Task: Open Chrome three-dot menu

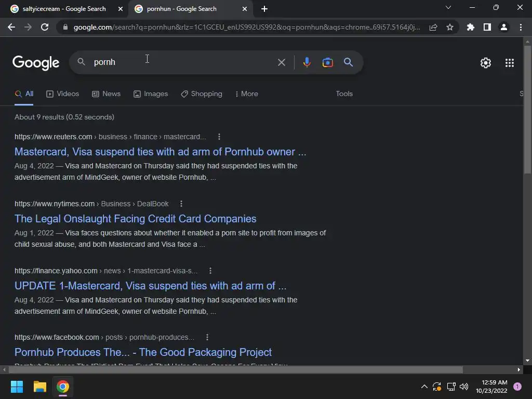Action: click(521, 27)
